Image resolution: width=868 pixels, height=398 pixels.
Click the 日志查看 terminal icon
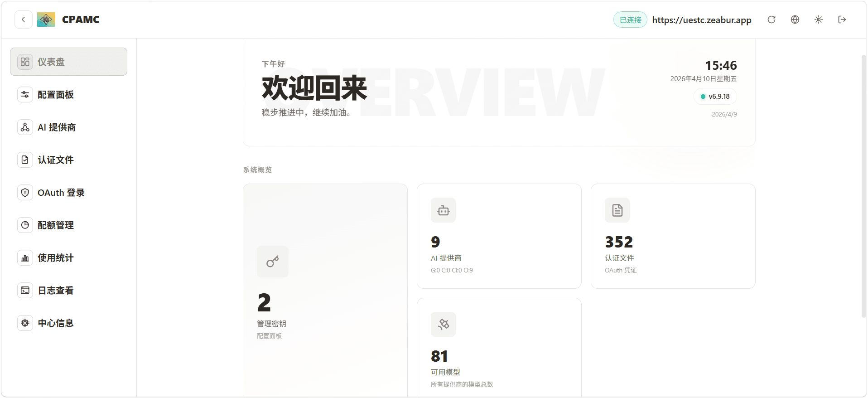tap(25, 290)
